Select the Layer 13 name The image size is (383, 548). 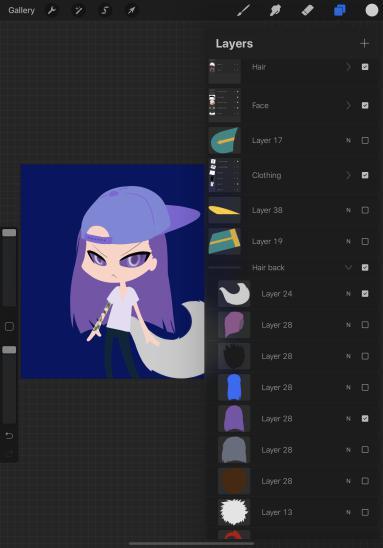(276, 512)
